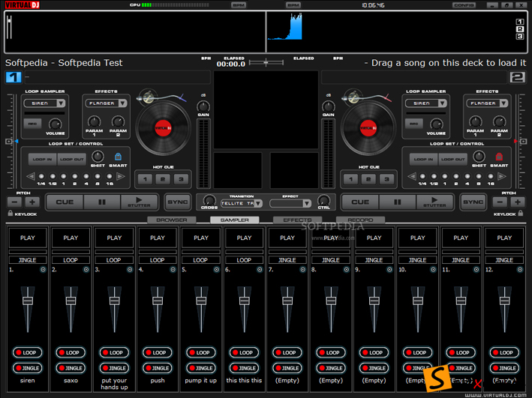
Task: Click sampler slot 1 options circle icon
Action: coord(43,270)
